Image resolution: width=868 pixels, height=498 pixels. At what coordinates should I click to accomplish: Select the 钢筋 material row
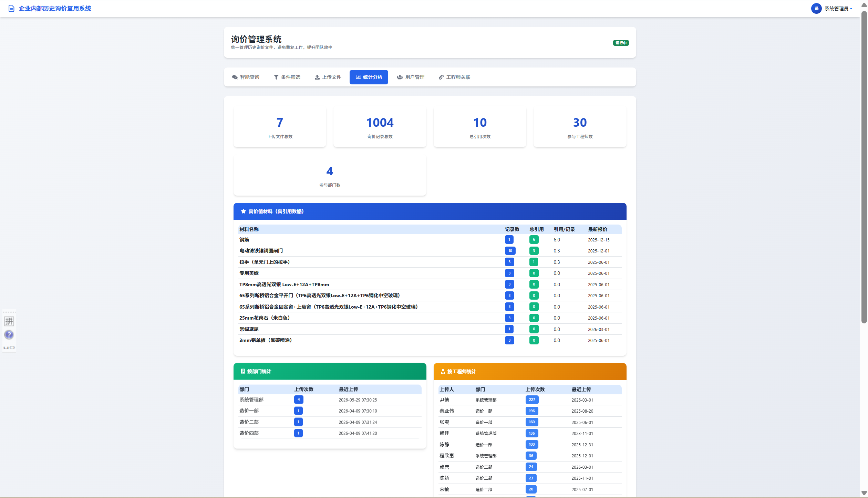click(x=430, y=240)
